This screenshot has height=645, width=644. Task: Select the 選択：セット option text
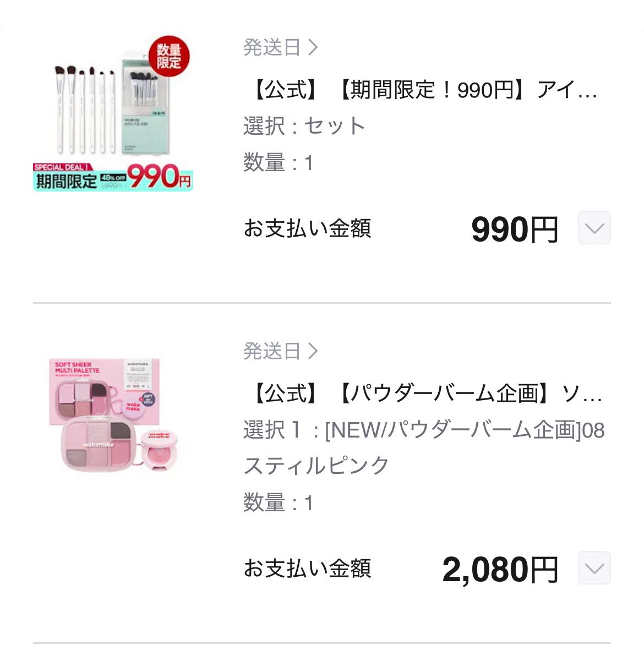[x=304, y=126]
